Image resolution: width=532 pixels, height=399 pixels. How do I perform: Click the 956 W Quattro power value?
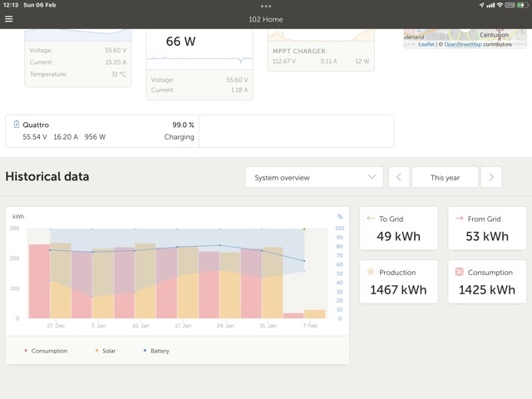[95, 136]
